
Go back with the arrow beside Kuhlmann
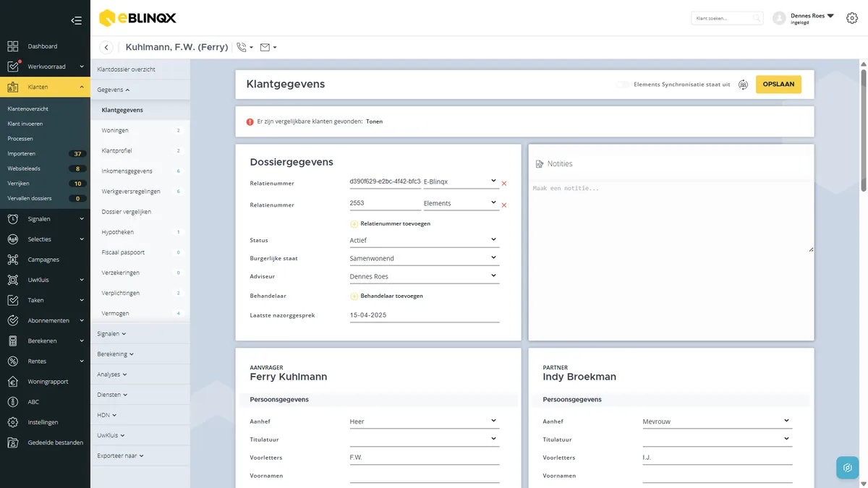[106, 48]
